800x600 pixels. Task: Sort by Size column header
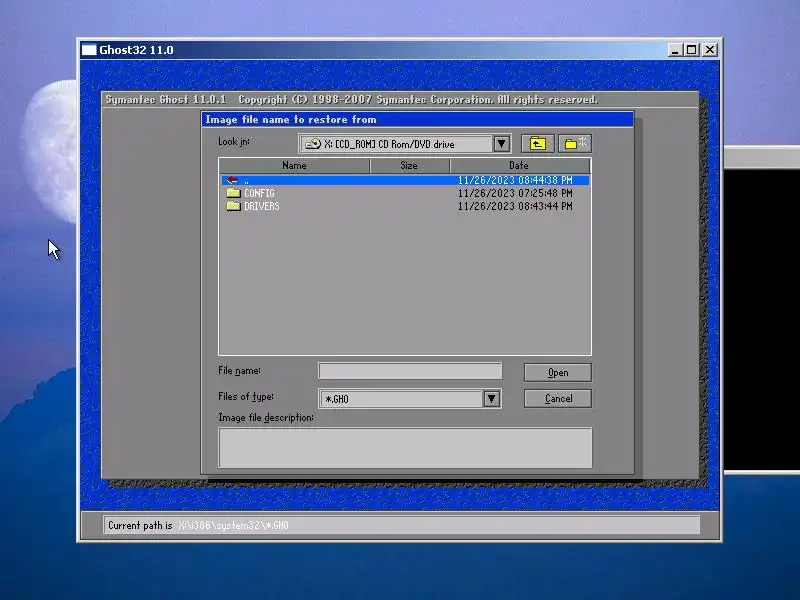409,165
